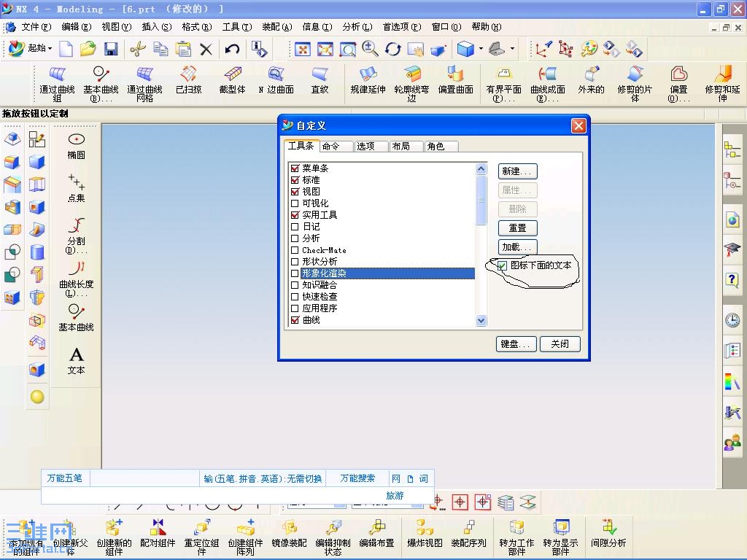The height and width of the screenshot is (560, 747).
Task: Click the 万能五笔 input method label
Action: 65,478
